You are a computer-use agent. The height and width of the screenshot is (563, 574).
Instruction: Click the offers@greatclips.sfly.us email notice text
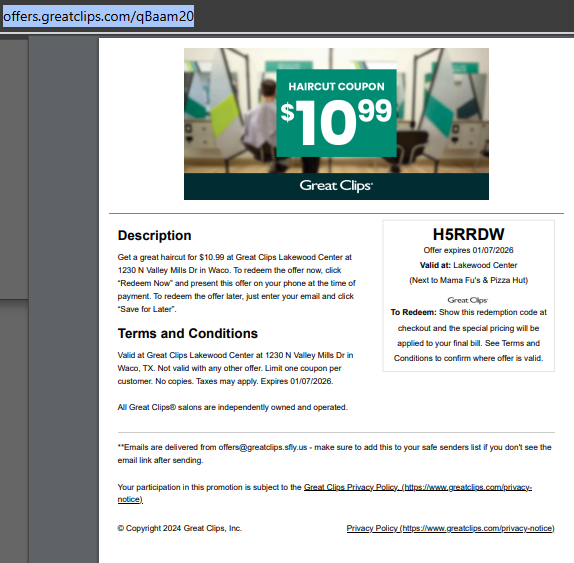click(334, 454)
